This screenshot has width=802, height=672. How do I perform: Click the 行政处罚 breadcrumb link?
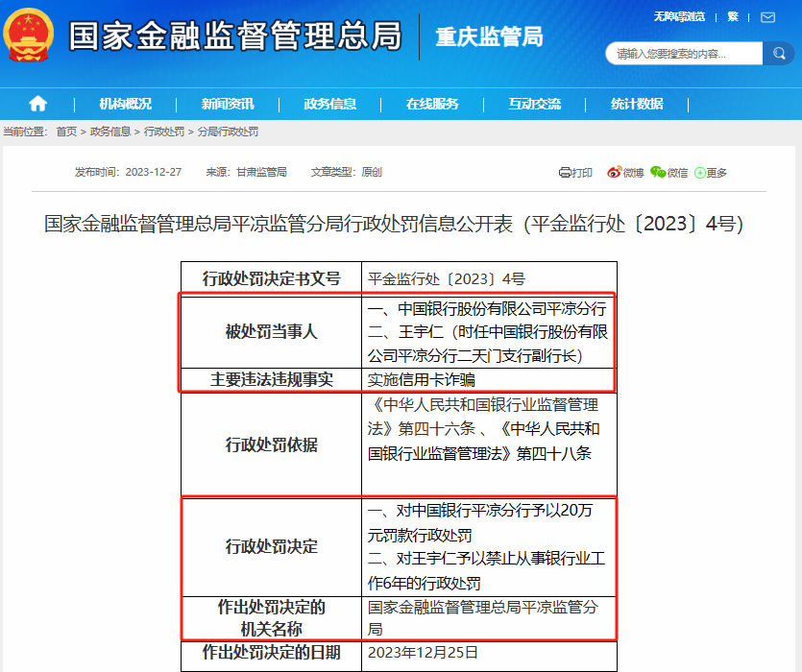point(164,132)
